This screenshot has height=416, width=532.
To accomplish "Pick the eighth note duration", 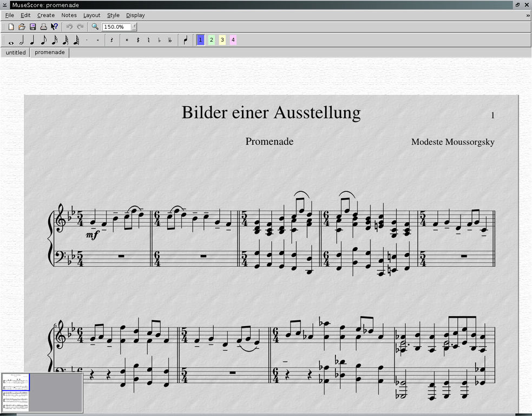I will (43, 40).
